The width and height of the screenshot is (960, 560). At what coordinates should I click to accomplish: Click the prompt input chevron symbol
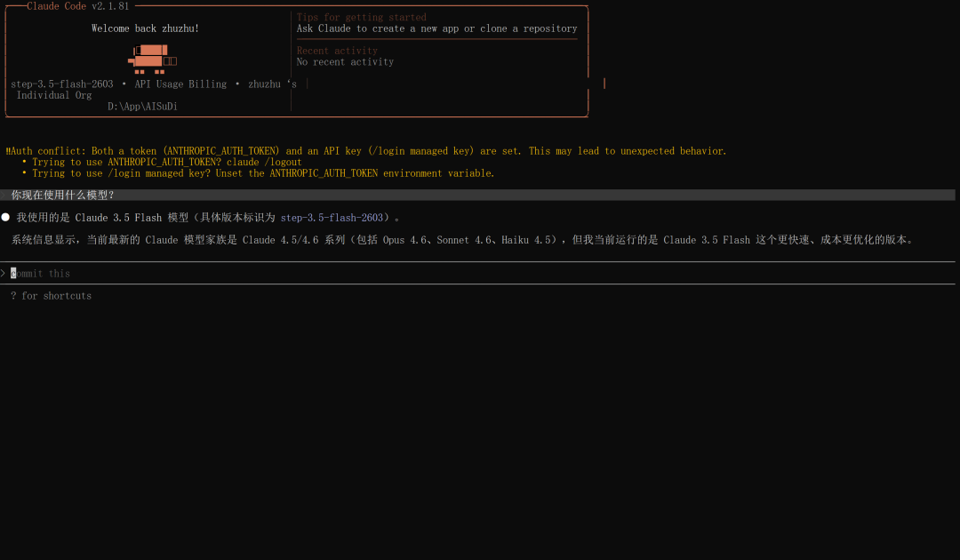point(3,273)
